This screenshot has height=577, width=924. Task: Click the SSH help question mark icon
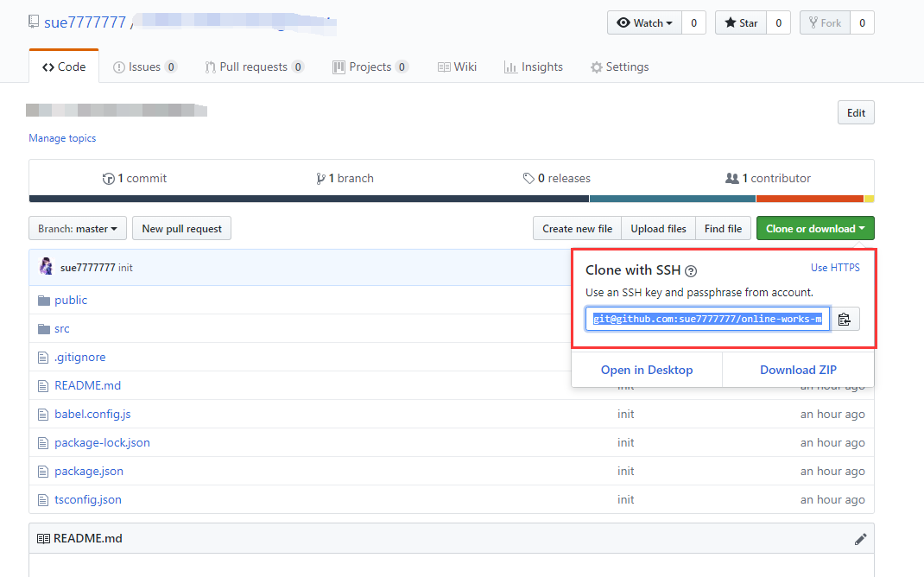click(691, 271)
